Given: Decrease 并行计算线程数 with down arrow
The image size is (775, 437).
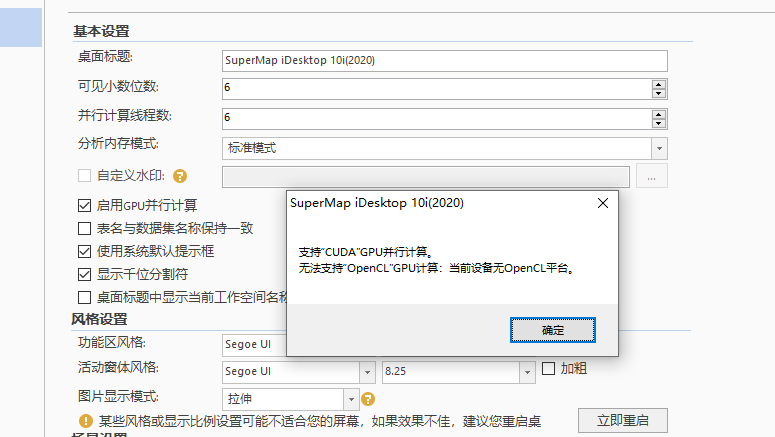Looking at the screenshot, I should pyautogui.click(x=658, y=123).
